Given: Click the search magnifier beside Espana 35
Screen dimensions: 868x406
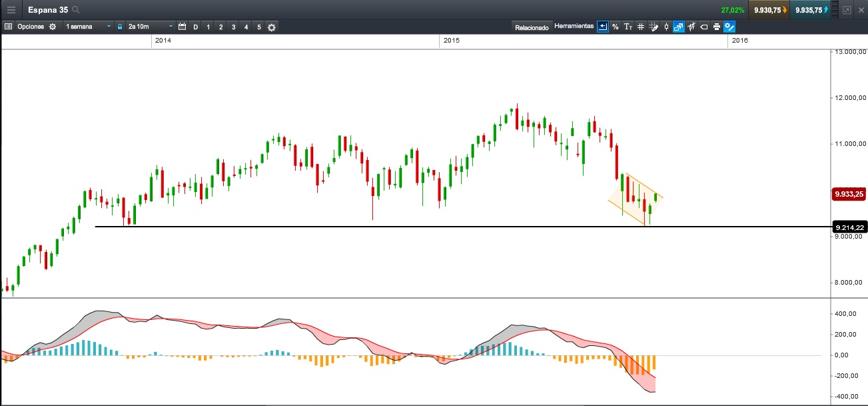Looking at the screenshot, I should click(x=76, y=10).
